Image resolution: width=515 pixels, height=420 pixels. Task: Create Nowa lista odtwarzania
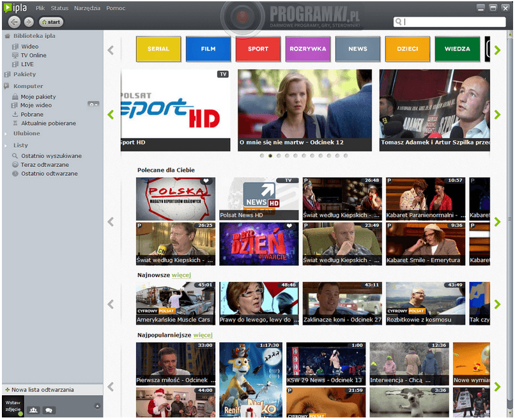[42, 390]
